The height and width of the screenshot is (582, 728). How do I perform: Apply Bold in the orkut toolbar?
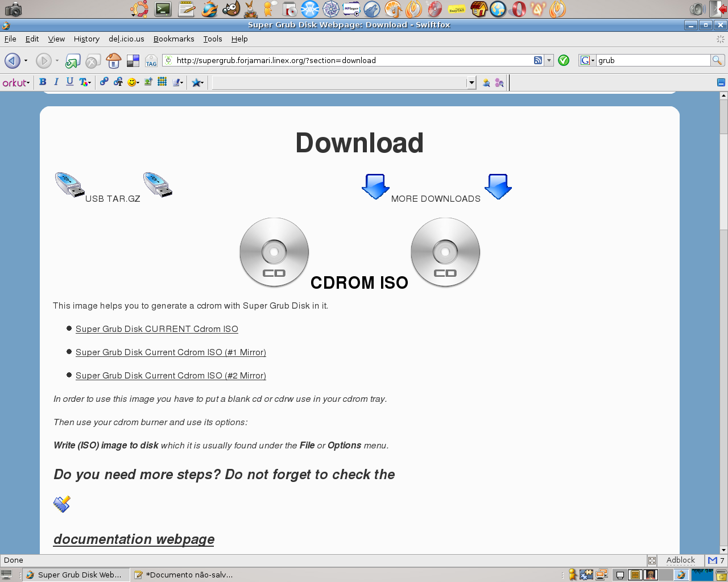pos(43,82)
